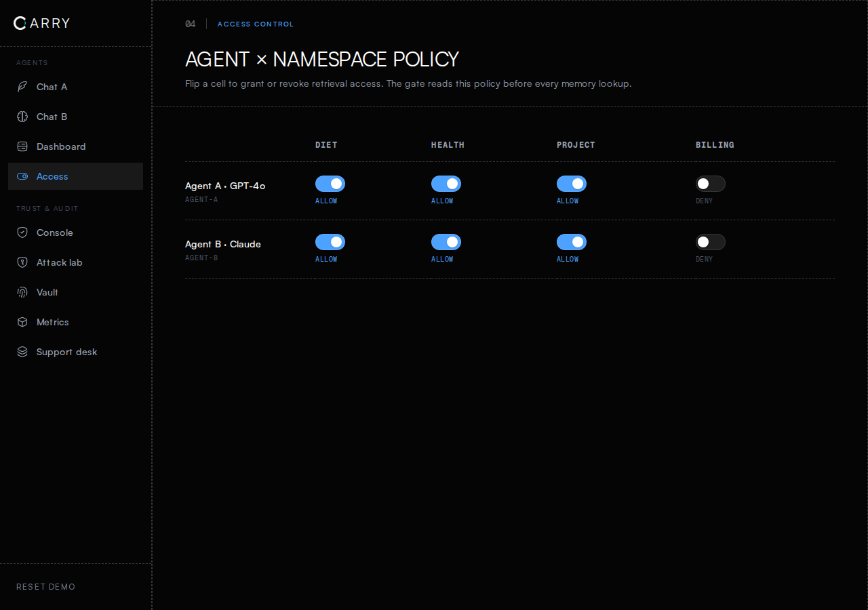The image size is (868, 610).
Task: Click the Vault fingerprint icon
Action: [x=22, y=292]
